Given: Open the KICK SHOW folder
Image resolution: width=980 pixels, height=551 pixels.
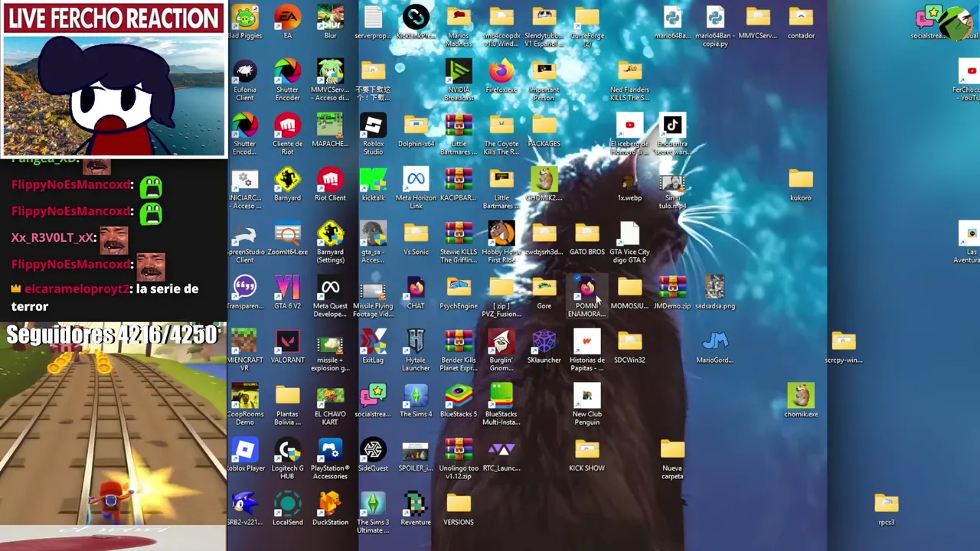Looking at the screenshot, I should point(587,450).
